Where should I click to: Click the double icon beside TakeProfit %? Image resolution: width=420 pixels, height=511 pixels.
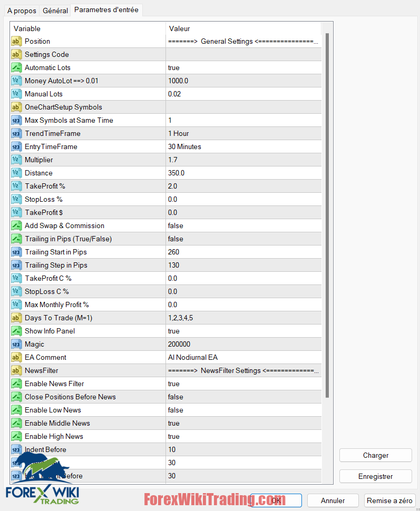click(16, 186)
